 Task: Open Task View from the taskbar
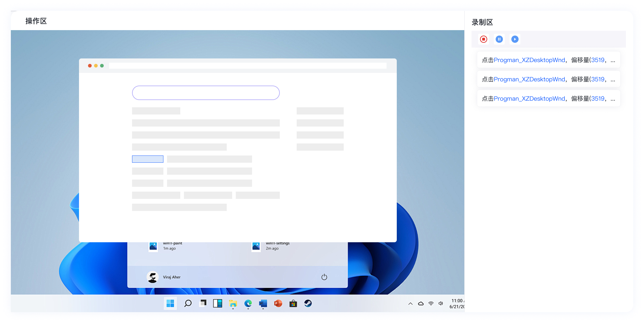tap(203, 303)
